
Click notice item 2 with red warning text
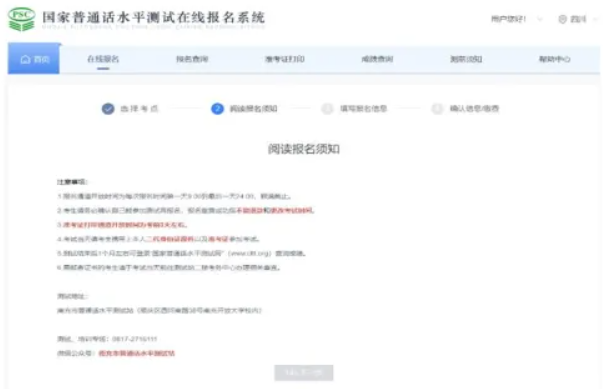click(186, 211)
